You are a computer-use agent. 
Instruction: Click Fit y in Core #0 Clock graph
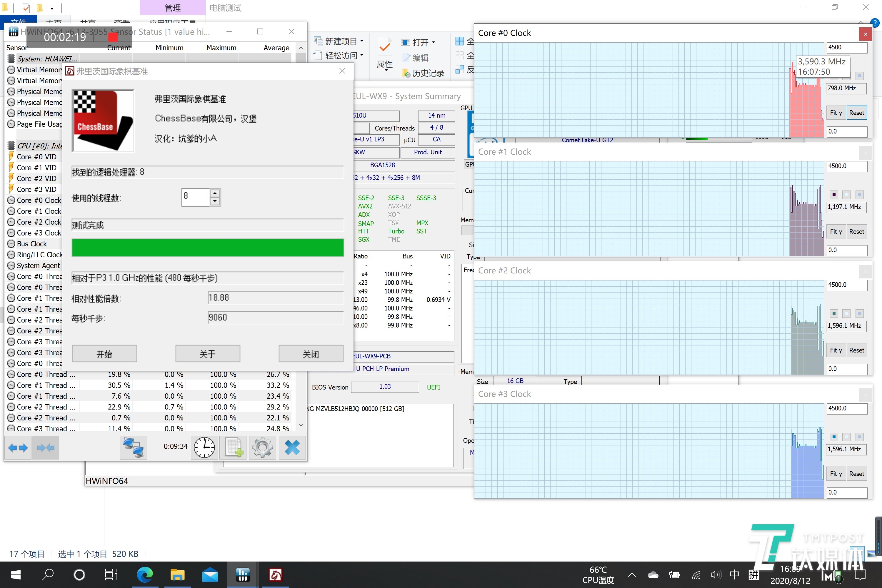tap(836, 113)
